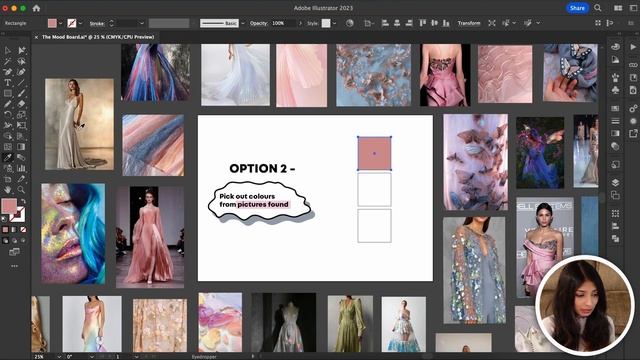The image size is (640, 360).
Task: Select the Eraser tool
Action: point(22,104)
